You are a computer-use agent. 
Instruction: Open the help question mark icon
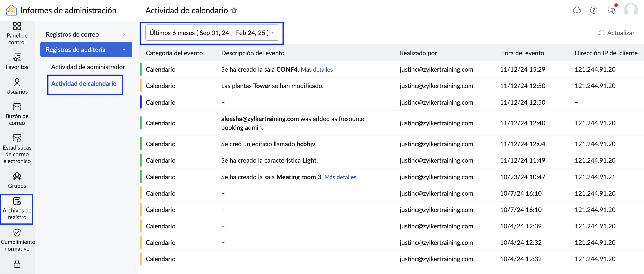tap(594, 10)
